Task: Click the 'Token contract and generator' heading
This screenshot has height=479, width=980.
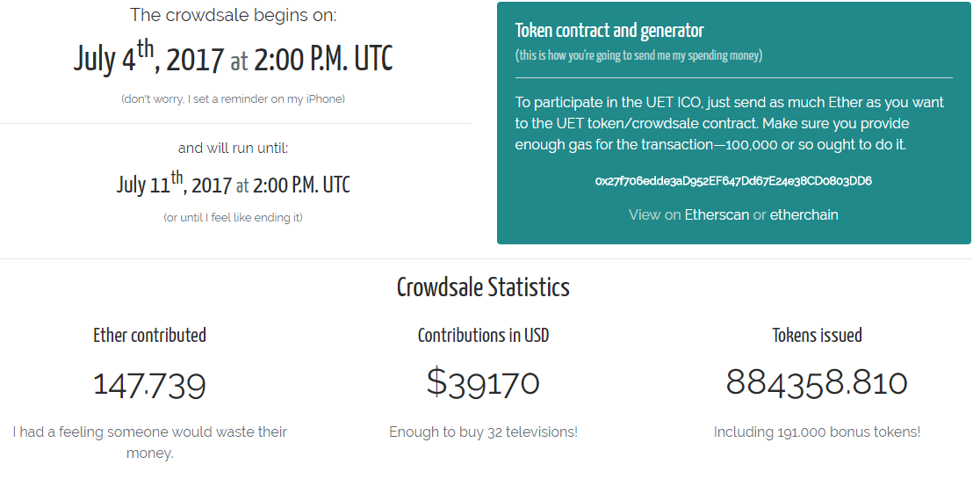Action: coord(609,31)
